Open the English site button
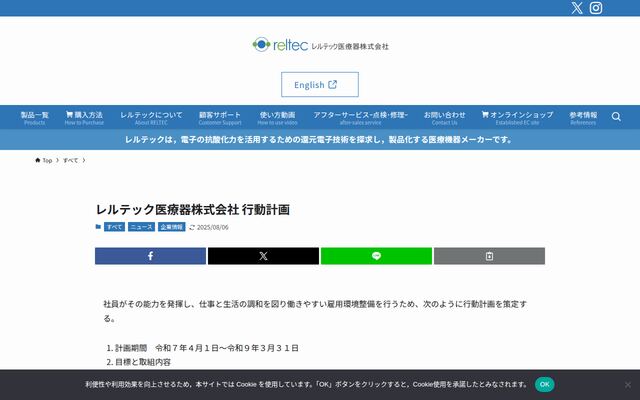The width and height of the screenshot is (640, 400). (x=320, y=84)
